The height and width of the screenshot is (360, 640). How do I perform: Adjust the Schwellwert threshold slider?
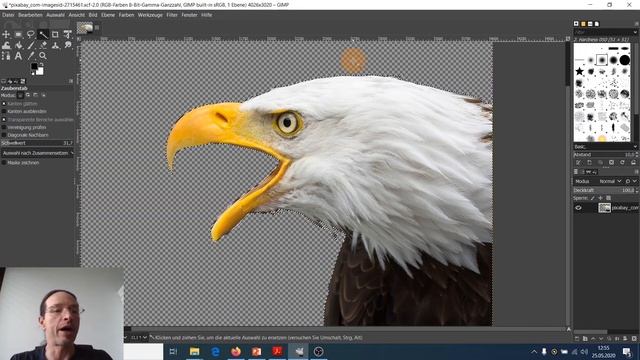[37, 143]
